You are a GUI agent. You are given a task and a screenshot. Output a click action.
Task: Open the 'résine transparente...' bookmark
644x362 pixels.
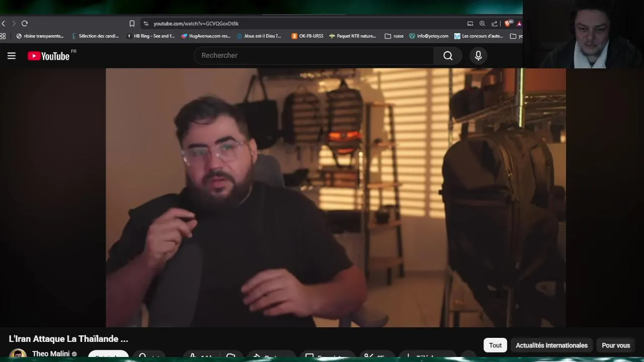tap(40, 36)
